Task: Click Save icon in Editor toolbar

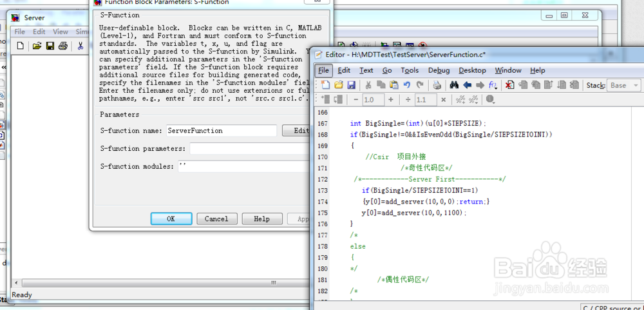Action: click(x=351, y=85)
